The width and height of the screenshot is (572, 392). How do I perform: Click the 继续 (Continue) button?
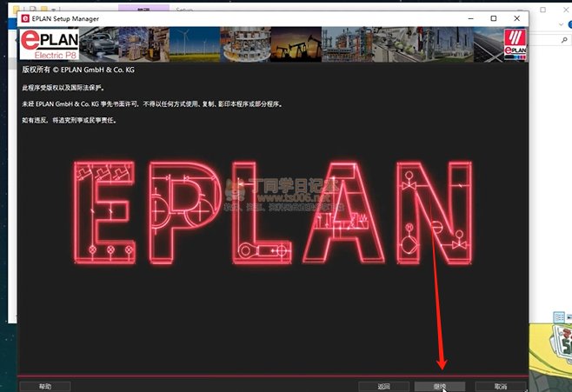[x=440, y=387]
